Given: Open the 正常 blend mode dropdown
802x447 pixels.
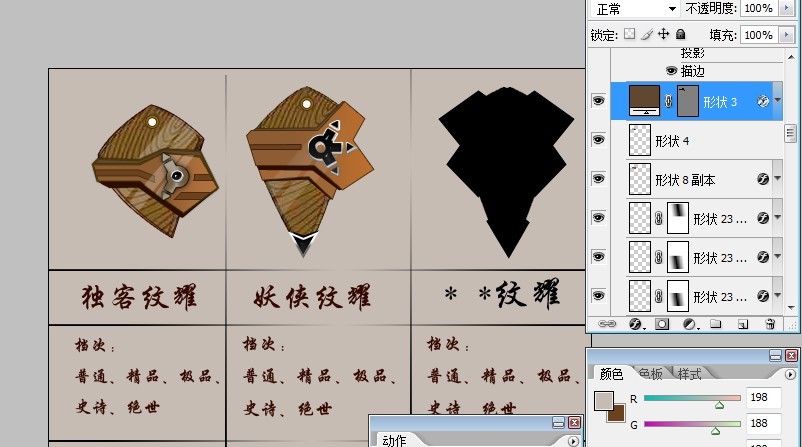Looking at the screenshot, I should tap(636, 9).
